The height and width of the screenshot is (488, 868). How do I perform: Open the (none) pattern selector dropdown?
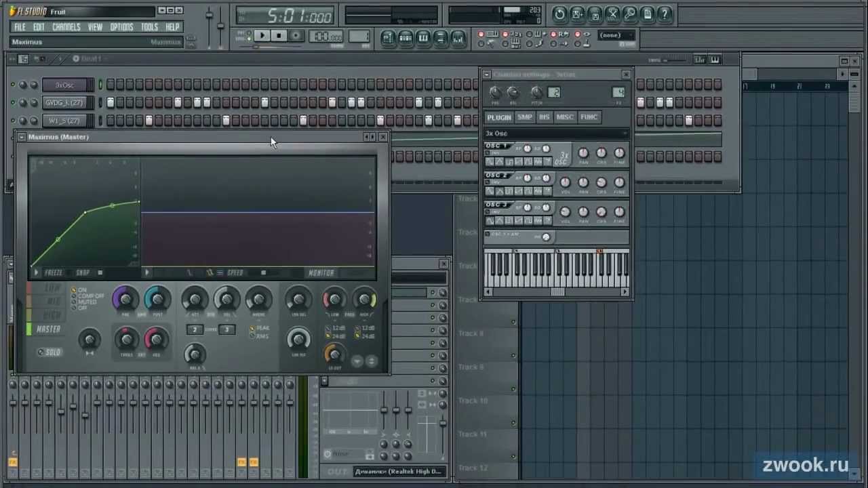pyautogui.click(x=616, y=35)
